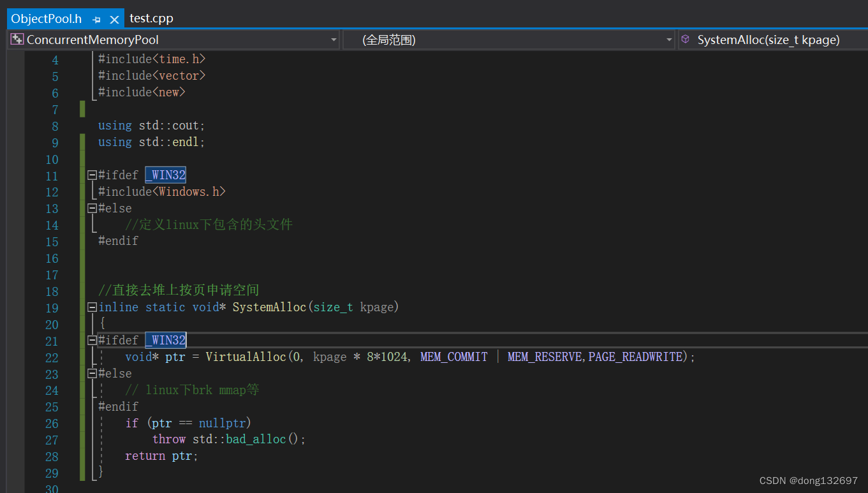Click #endif on line 25
Screen dimensions: 868x493
point(118,407)
